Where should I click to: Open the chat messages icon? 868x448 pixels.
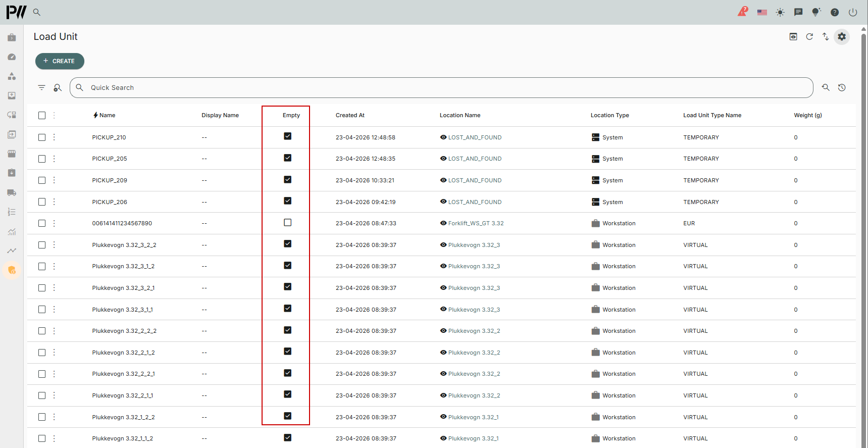point(798,12)
